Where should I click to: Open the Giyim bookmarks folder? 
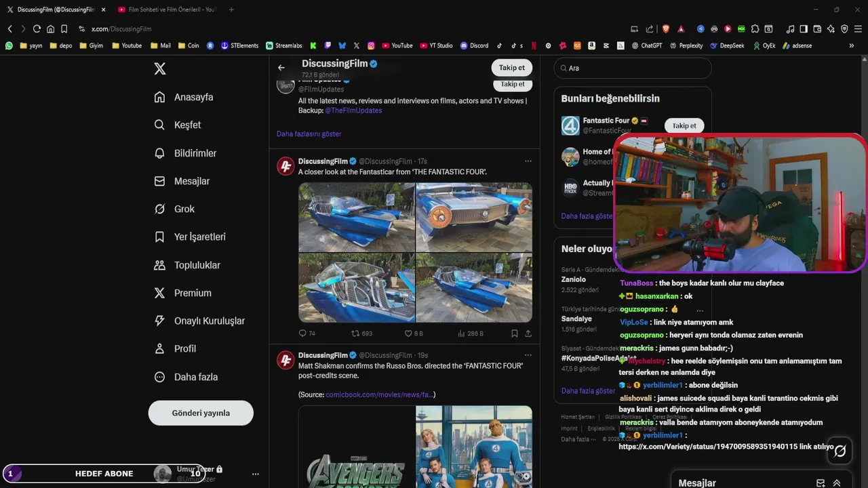coord(92,45)
